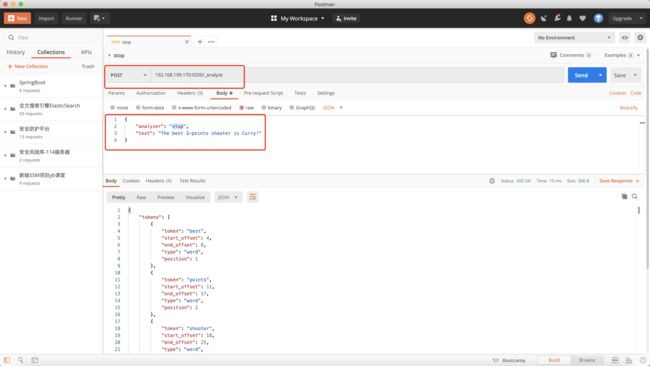Open the request Settings tab
This screenshot has height=366, width=650.
pyautogui.click(x=326, y=93)
